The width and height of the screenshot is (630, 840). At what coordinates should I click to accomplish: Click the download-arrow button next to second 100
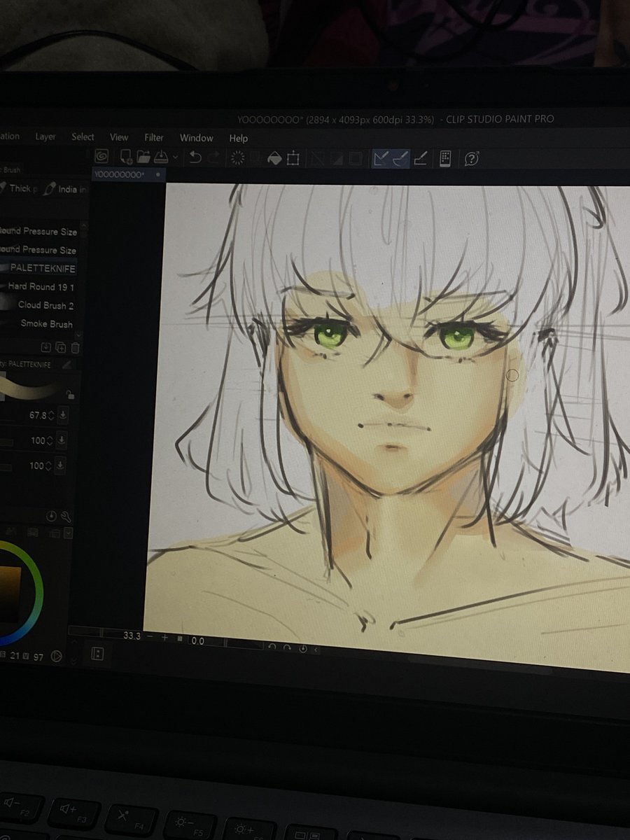(x=62, y=465)
